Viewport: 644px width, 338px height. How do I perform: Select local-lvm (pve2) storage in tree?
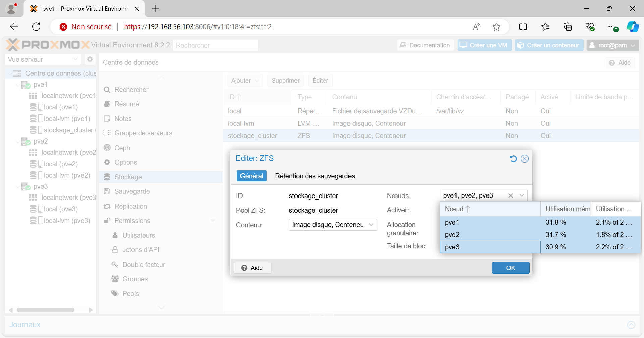(x=60, y=175)
